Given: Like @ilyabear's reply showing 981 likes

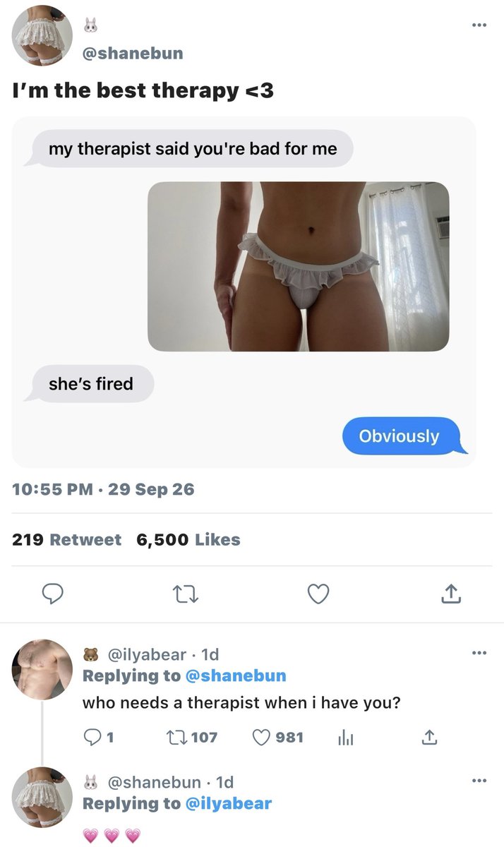Looking at the screenshot, I should pyautogui.click(x=278, y=738).
